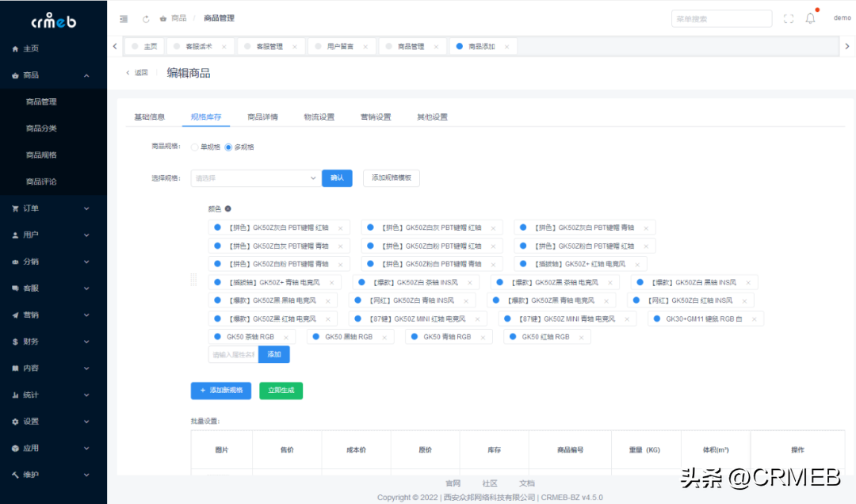This screenshot has height=504, width=856.
Task: Focus the 请输入属性名称 input field
Action: point(234,354)
